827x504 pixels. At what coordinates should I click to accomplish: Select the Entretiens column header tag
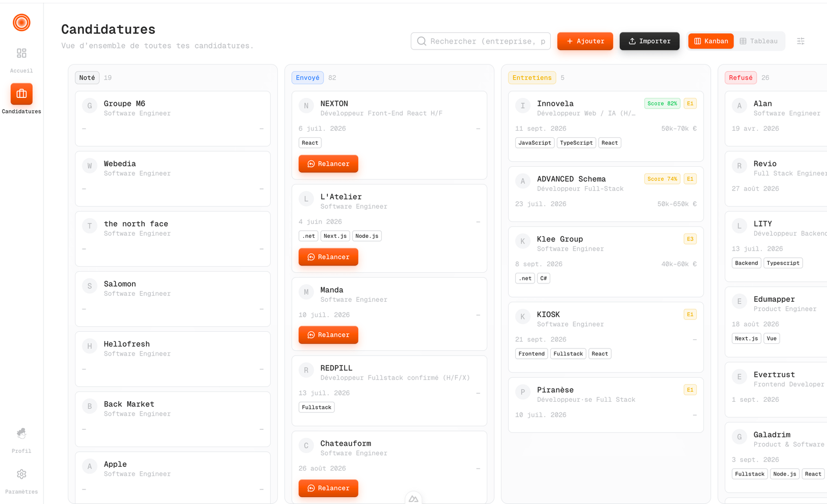click(532, 77)
